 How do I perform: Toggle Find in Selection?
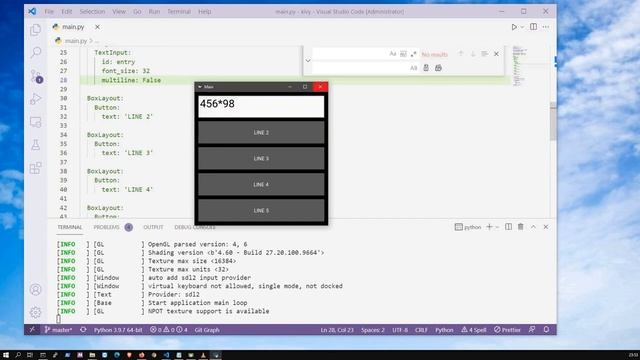pos(484,54)
